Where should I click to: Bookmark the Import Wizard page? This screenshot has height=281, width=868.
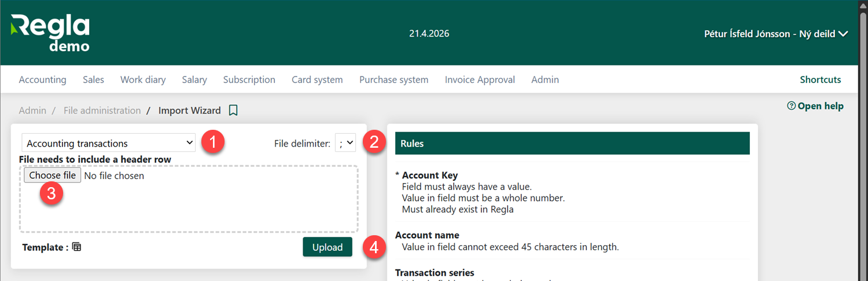coord(233,110)
